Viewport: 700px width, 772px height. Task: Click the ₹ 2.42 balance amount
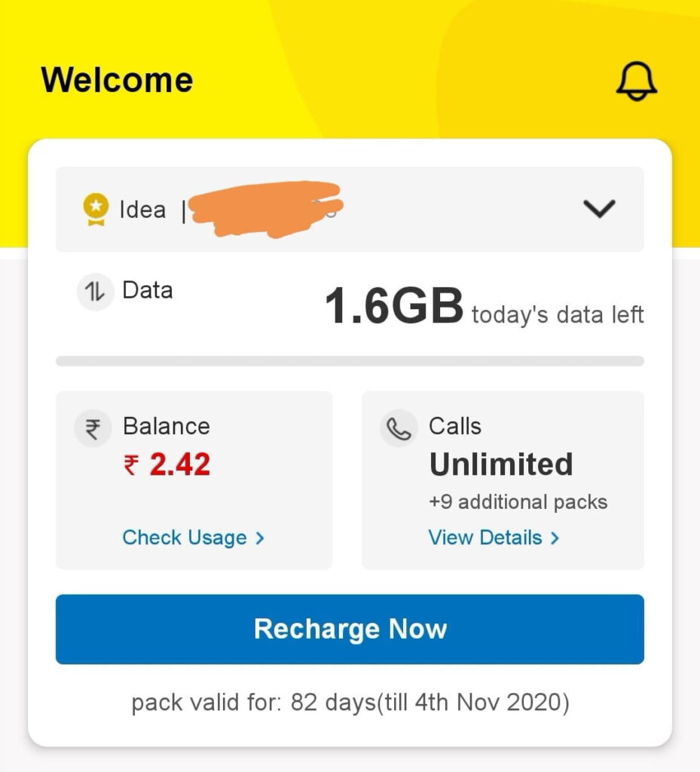[x=167, y=465]
